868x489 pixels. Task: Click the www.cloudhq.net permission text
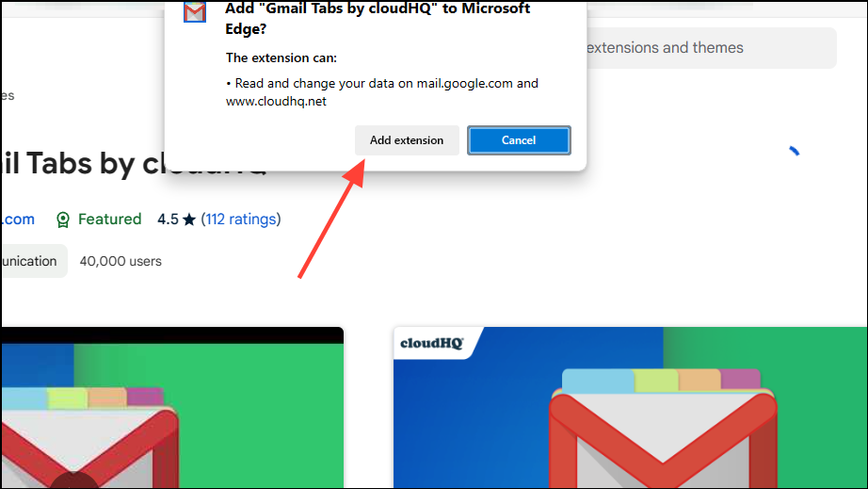coord(276,102)
